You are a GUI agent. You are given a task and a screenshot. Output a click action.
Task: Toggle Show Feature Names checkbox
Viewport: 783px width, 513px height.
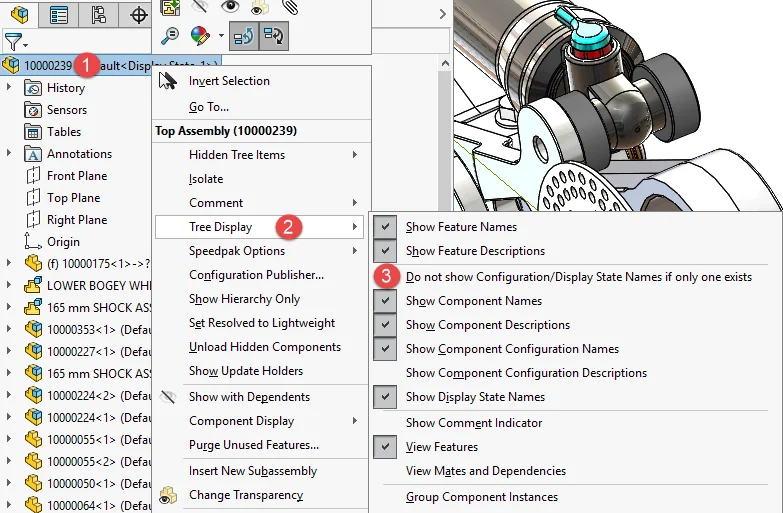386,227
